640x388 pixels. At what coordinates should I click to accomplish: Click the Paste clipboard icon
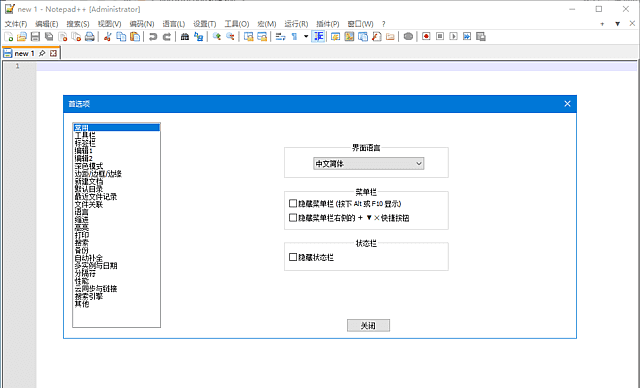[135, 37]
